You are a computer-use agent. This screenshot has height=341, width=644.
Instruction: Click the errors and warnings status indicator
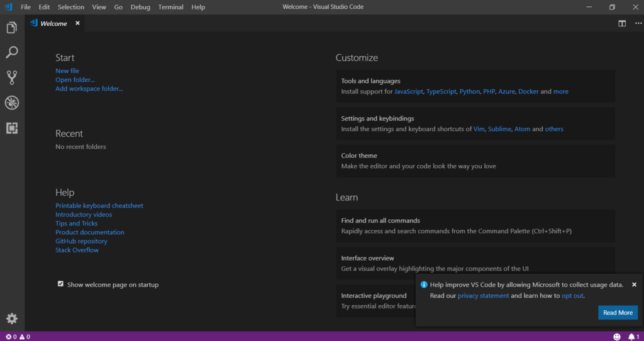click(x=18, y=337)
